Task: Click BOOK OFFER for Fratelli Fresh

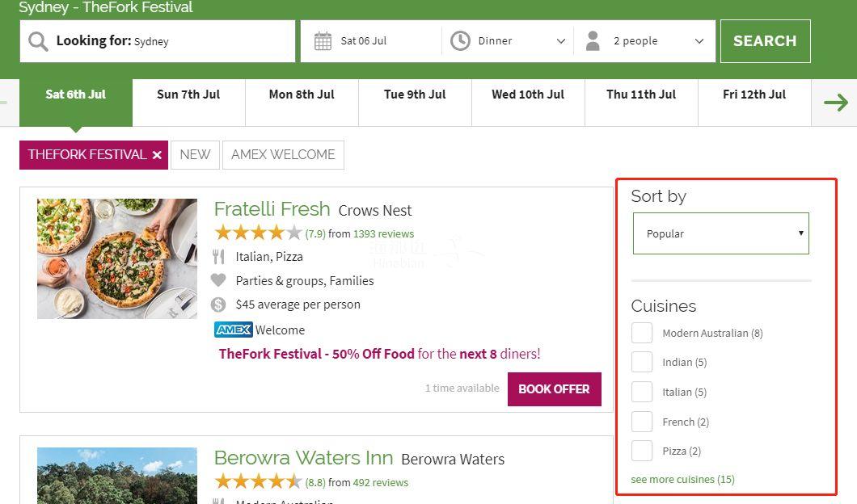Action: coord(554,389)
